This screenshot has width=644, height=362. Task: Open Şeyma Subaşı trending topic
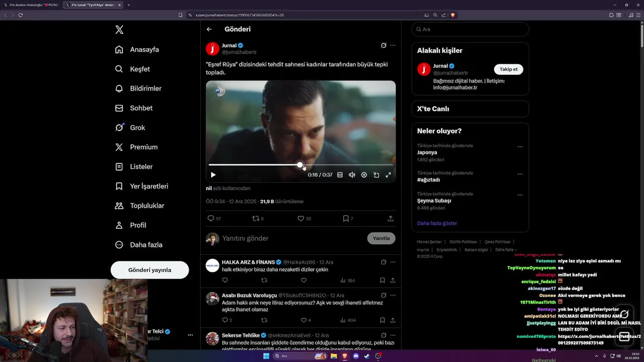click(434, 201)
